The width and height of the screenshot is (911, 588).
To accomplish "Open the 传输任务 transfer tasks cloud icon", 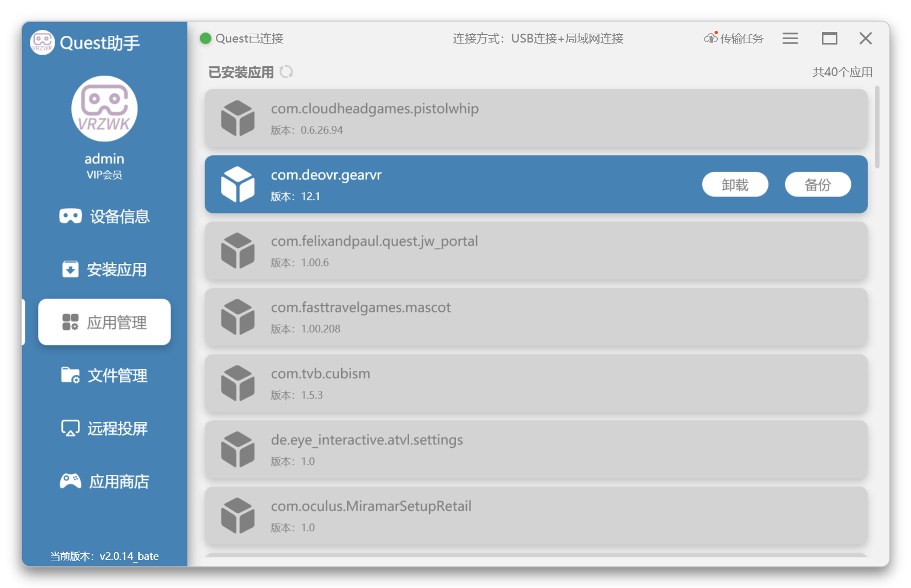I will (x=711, y=38).
